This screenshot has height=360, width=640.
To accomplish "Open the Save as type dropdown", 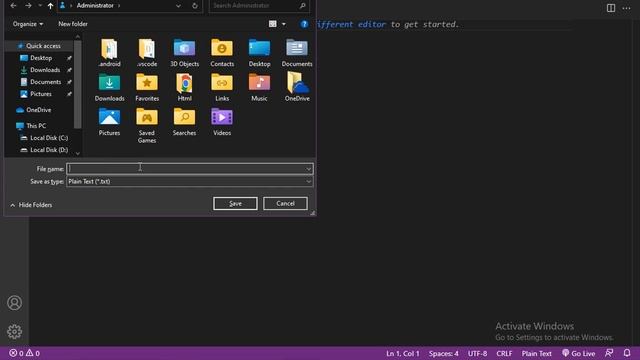I will click(190, 182).
